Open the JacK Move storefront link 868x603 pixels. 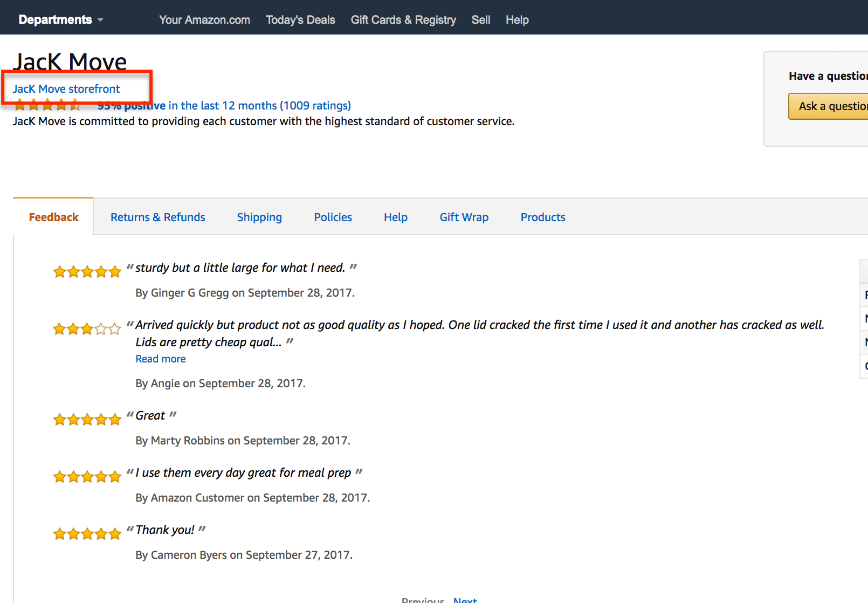[66, 89]
